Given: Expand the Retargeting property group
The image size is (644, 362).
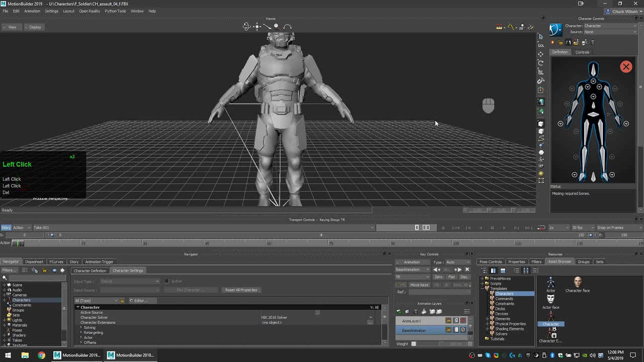Looking at the screenshot, I should click(81, 332).
